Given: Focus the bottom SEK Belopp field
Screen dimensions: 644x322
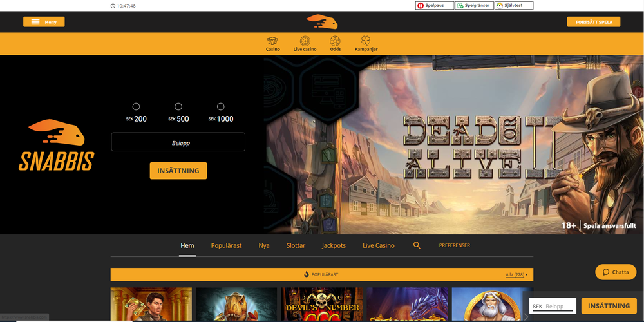Looking at the screenshot, I should [553, 307].
